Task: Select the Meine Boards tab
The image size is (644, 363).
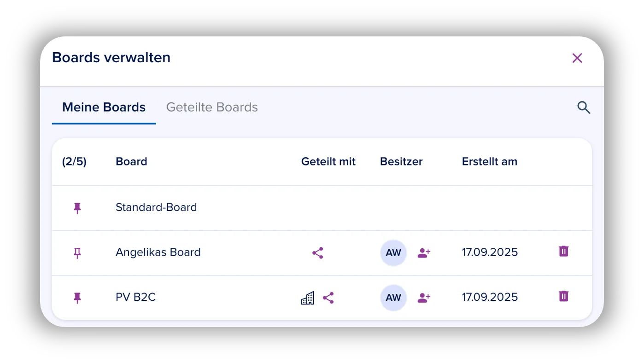Action: pyautogui.click(x=104, y=107)
